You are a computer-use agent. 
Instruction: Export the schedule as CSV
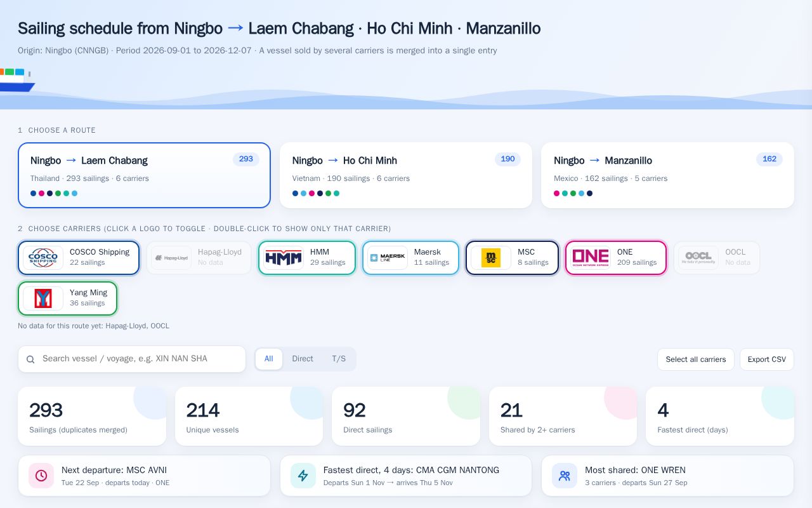click(x=767, y=359)
